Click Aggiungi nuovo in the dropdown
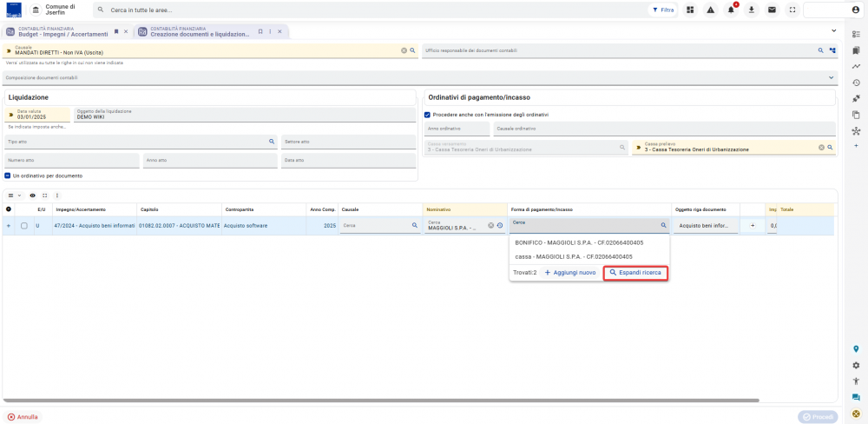The image size is (868, 424). [x=570, y=273]
